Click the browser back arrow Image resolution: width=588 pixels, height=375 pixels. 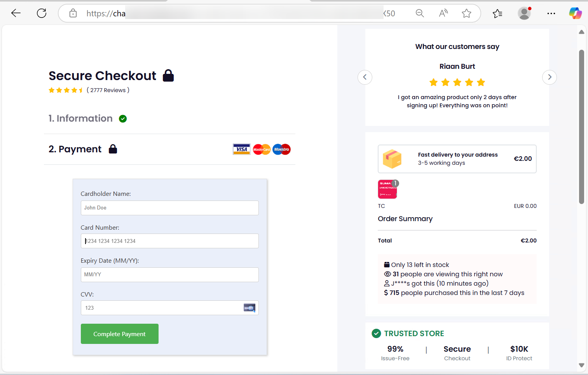click(16, 13)
